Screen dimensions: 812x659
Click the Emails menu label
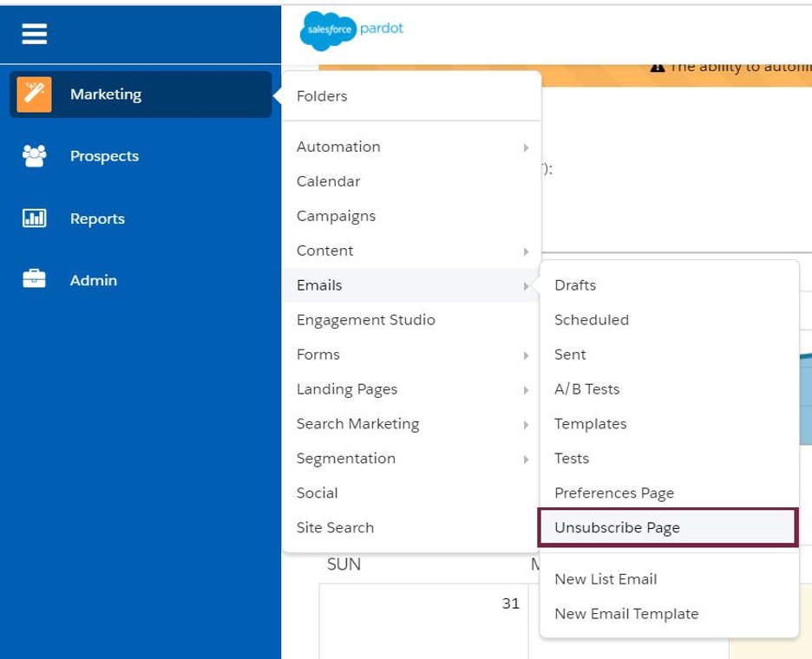point(319,285)
